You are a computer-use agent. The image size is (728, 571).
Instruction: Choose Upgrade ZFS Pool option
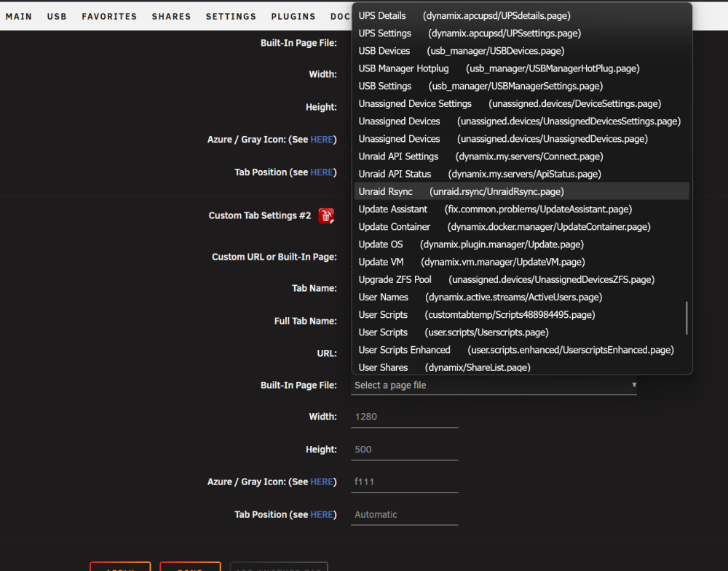(x=521, y=280)
